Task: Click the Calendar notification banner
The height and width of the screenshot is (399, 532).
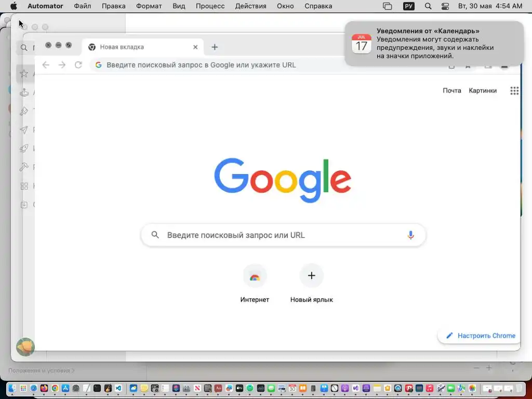Action: pyautogui.click(x=434, y=44)
